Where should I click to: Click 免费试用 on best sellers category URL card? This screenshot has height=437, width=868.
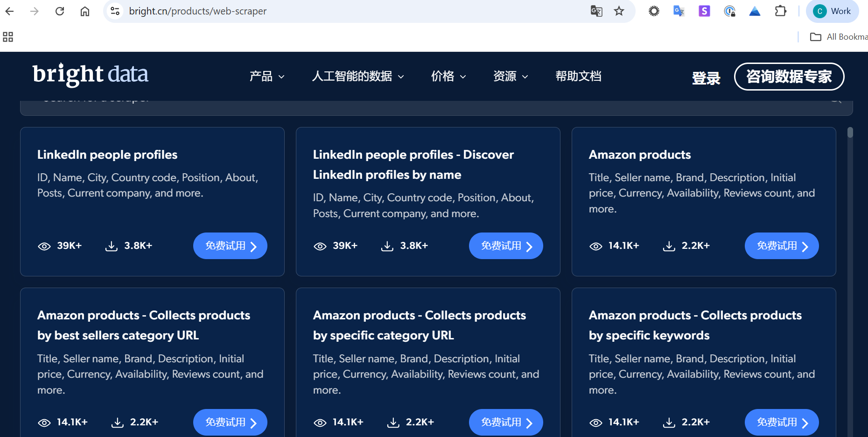click(230, 423)
